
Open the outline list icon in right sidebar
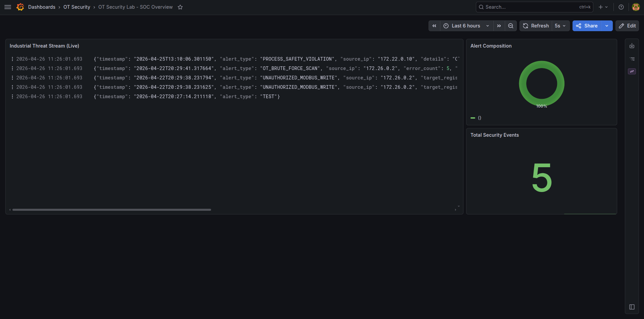point(632,59)
